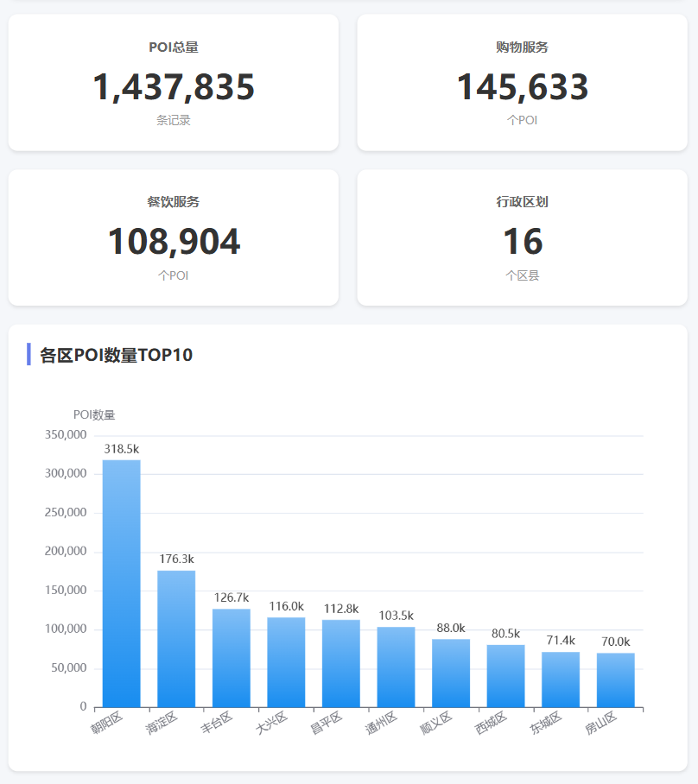Click the 88.0k bar value label

(451, 628)
